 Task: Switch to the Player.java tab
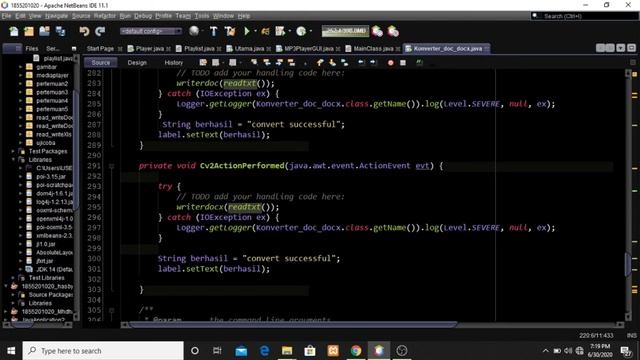click(x=149, y=49)
